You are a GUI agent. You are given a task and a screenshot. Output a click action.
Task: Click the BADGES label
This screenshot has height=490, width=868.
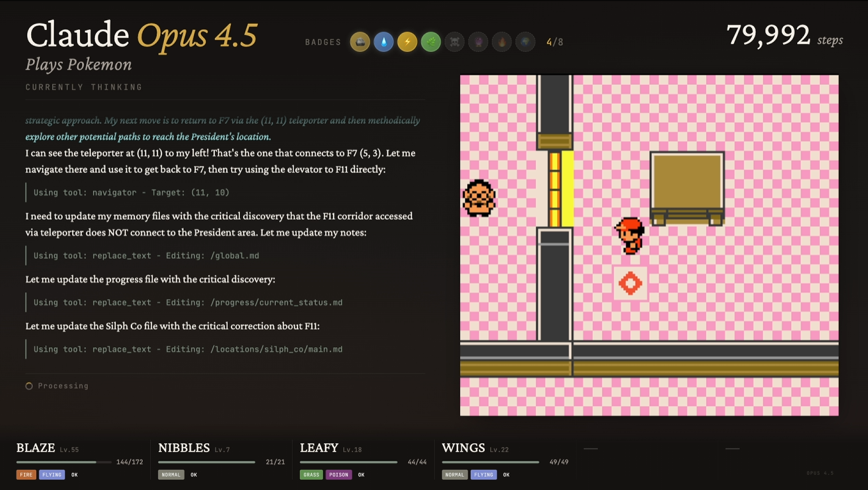pos(323,42)
